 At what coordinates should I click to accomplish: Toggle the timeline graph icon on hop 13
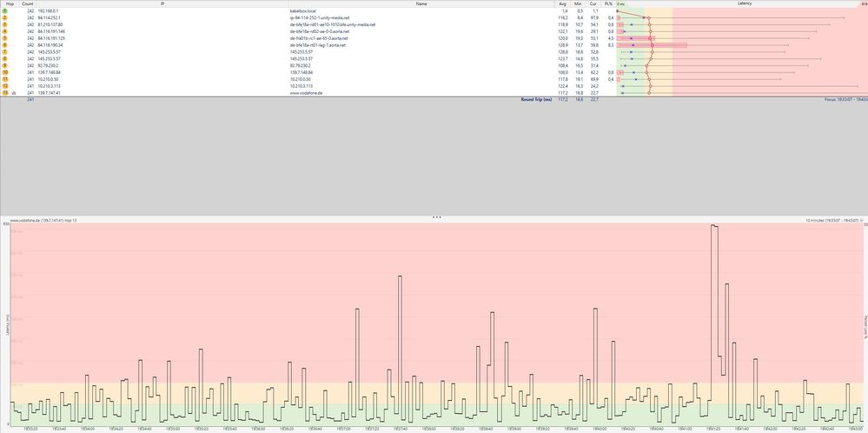[x=14, y=93]
